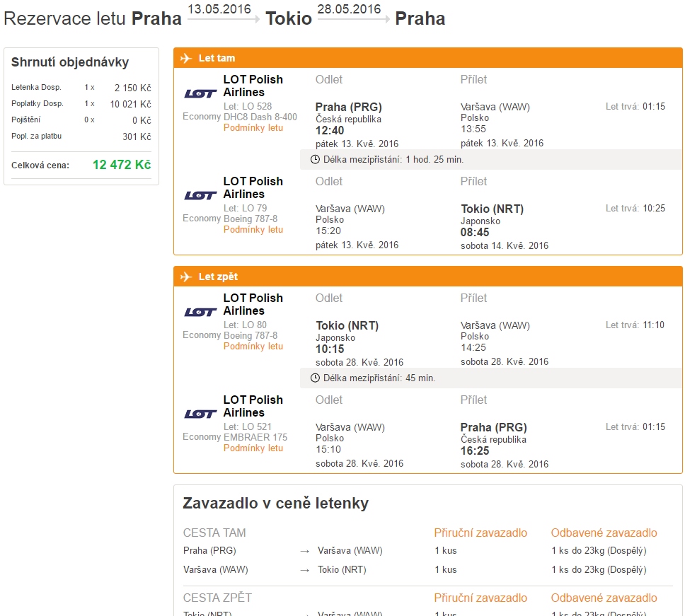The image size is (685, 616).
Task: Click Praha (PRG) departure at 12:40
Action: pos(349,107)
